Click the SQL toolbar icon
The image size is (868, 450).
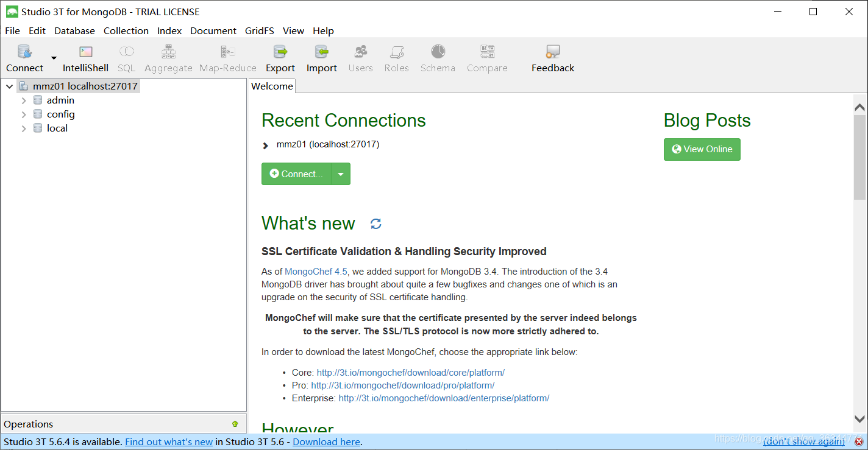[x=127, y=52]
